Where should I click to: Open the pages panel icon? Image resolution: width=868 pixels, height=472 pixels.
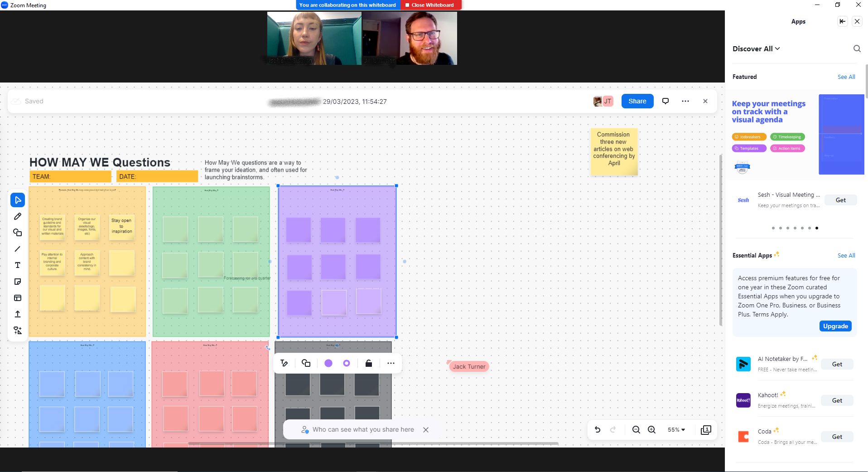(706, 430)
